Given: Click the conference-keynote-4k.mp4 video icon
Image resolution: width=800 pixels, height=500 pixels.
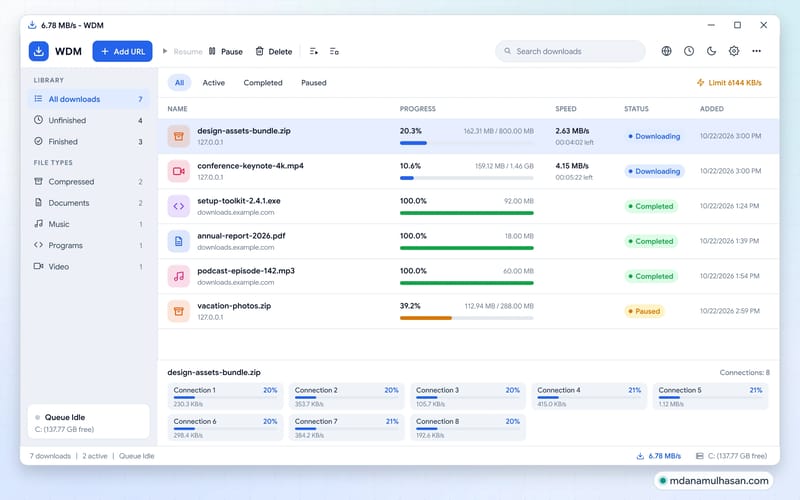Looking at the screenshot, I should point(179,171).
